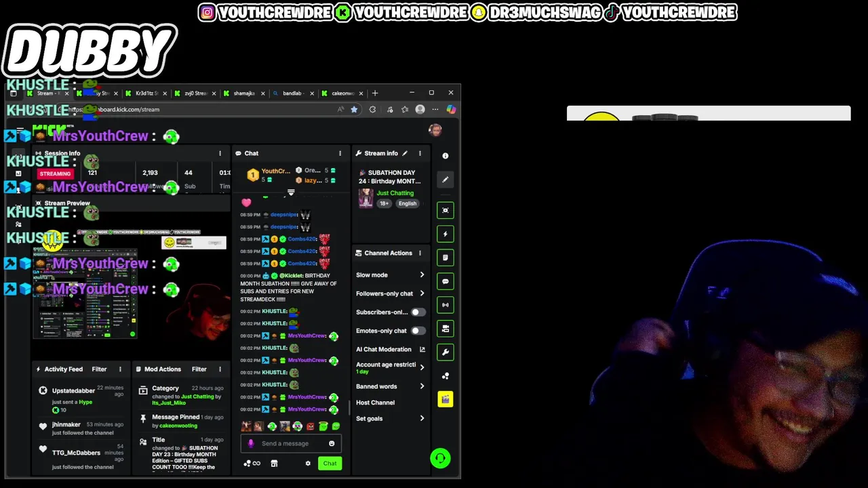This screenshot has height=488, width=868.
Task: Click the cakeonwooting name in Mod Actions
Action: pos(178,426)
